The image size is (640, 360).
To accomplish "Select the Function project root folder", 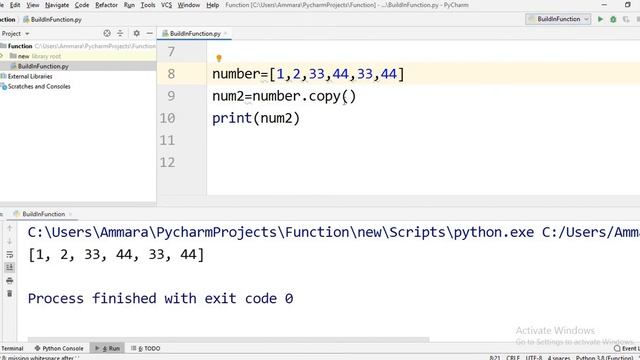I will coord(20,46).
